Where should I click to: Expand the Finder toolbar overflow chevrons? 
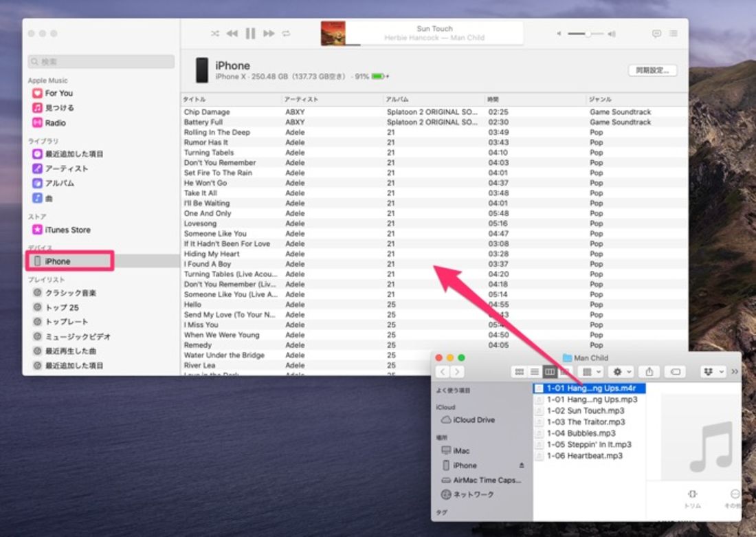coord(734,371)
